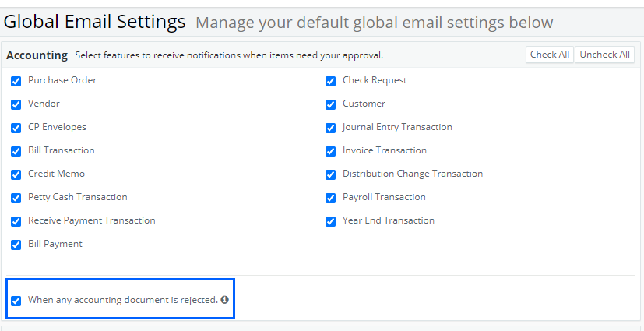Disable Journal Entry Transaction notifications

[331, 128]
